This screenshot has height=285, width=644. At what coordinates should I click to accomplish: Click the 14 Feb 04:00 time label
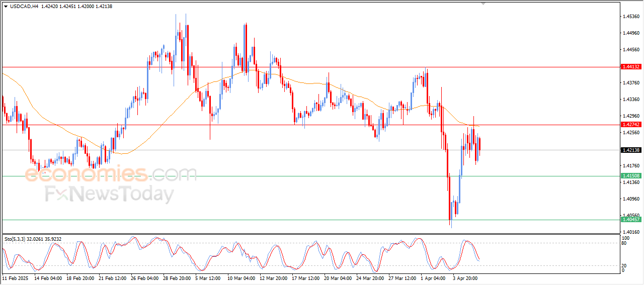(x=49, y=277)
